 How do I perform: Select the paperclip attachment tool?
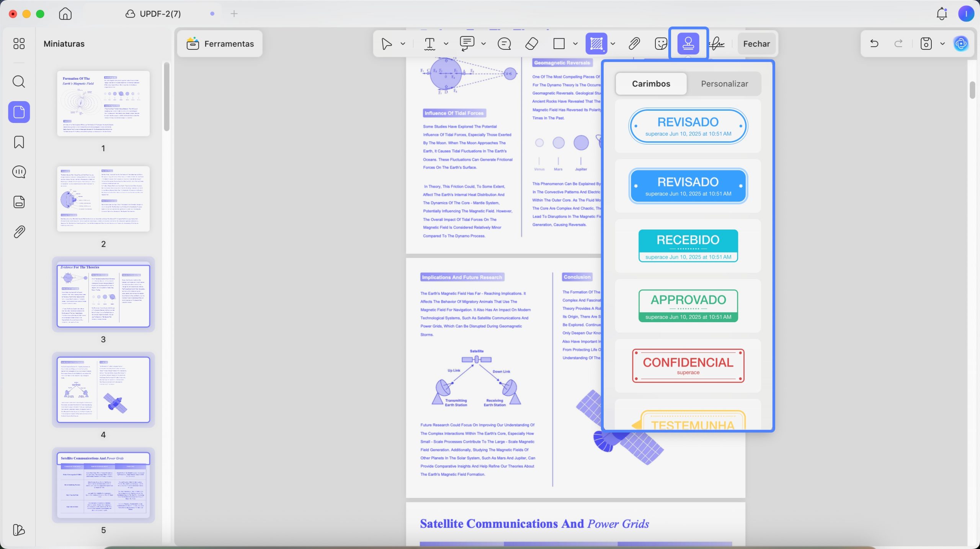tap(634, 44)
